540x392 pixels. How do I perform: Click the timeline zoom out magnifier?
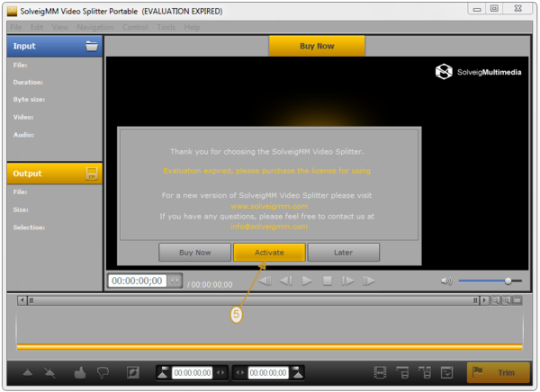click(495, 300)
